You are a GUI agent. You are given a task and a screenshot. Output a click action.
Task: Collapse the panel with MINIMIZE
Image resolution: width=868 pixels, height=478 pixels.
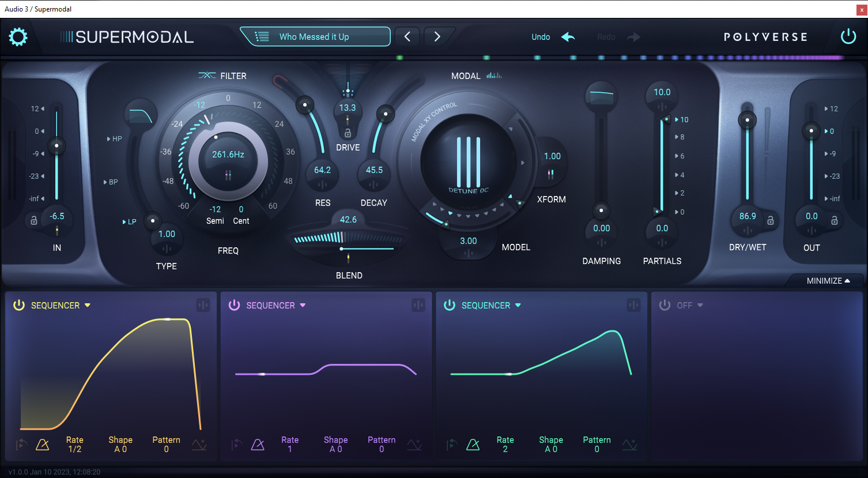(x=828, y=281)
